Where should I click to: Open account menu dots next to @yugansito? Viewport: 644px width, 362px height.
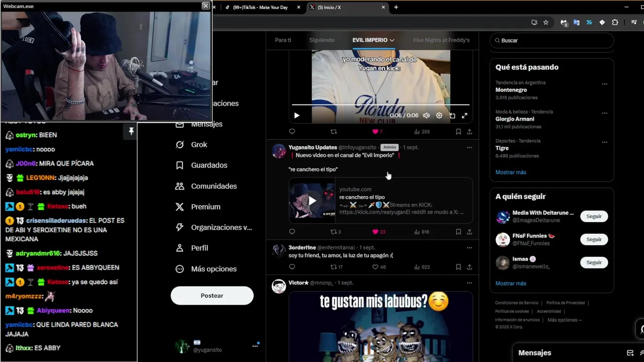[x=255, y=346]
